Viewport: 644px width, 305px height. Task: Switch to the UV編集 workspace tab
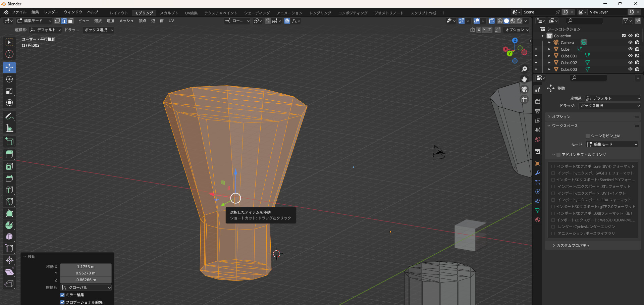tap(191, 13)
